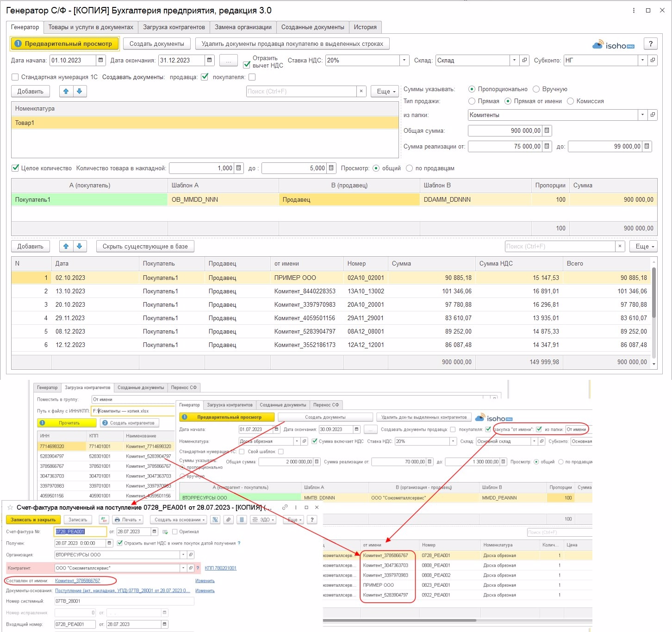Open Перенос СФ tab in middle window
The image size is (672, 632).
point(326,405)
